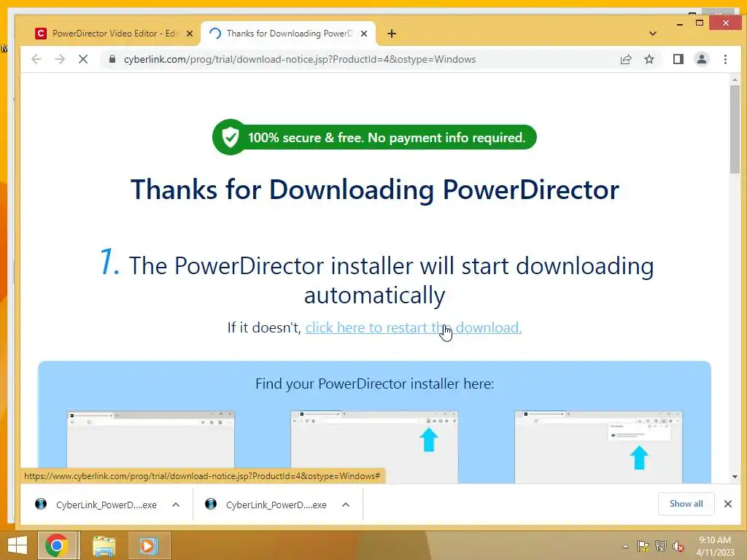Close the Thanks for Downloading tab
The width and height of the screenshot is (747, 560).
[364, 34]
